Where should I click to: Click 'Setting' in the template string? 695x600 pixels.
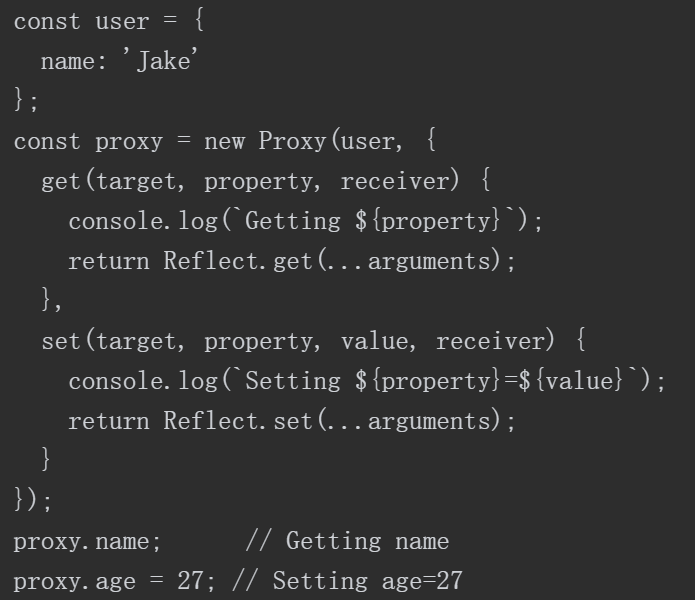[293, 381]
